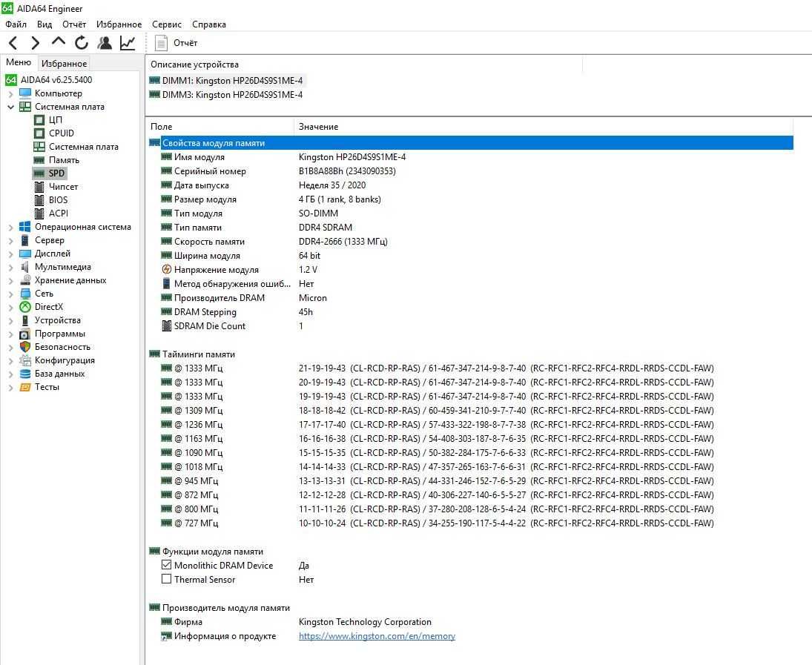Select Системная плата child item icon

click(39, 147)
